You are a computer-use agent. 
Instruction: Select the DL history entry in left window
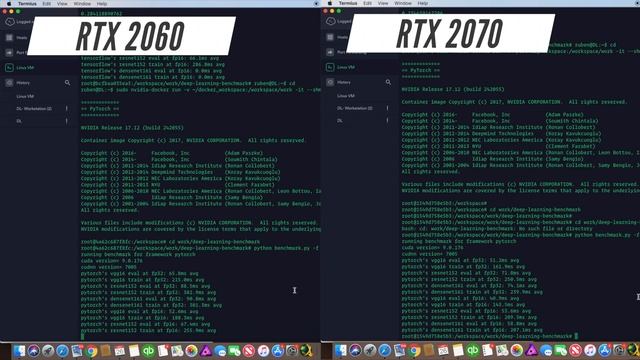coord(19,121)
